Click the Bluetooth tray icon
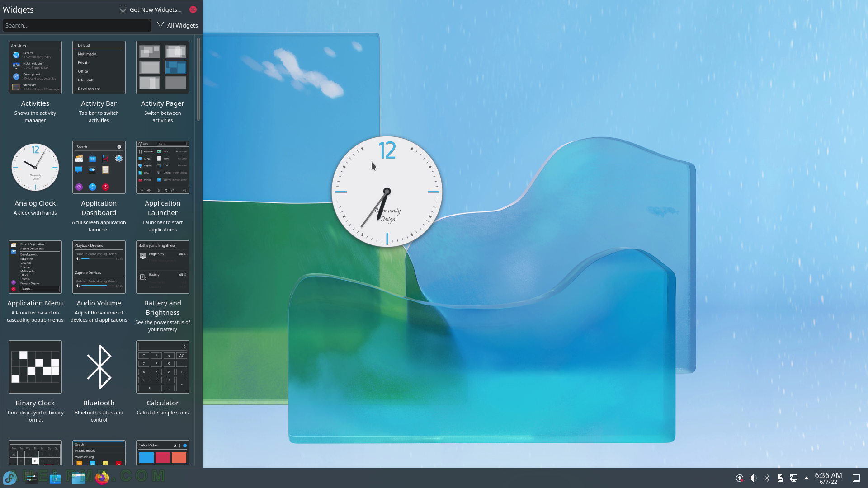 767,478
